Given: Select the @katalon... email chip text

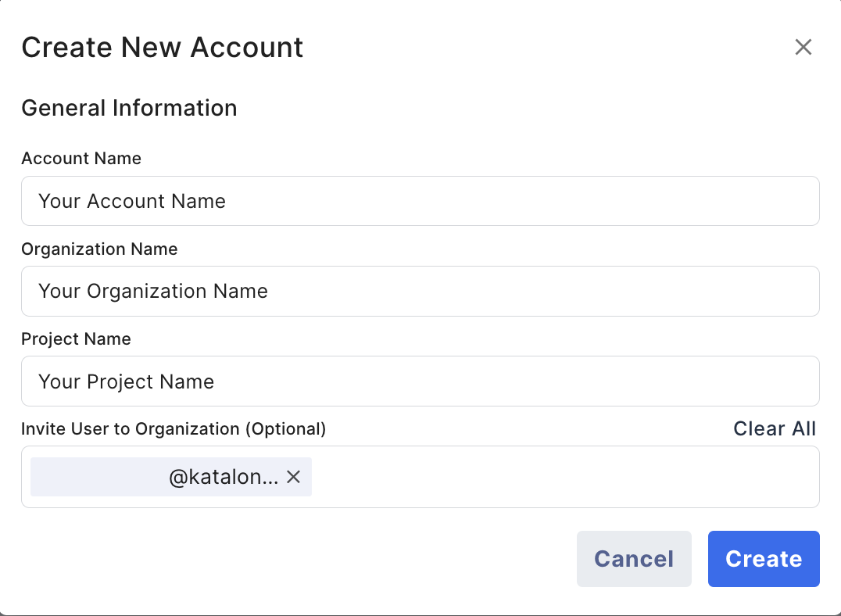Looking at the screenshot, I should click(x=223, y=477).
